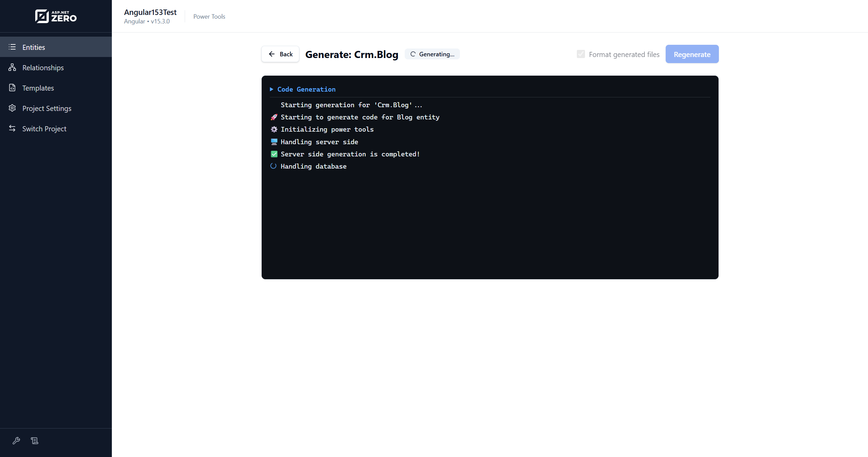Open Project Settings in the sidebar
This screenshot has width=868, height=457.
[x=56, y=108]
